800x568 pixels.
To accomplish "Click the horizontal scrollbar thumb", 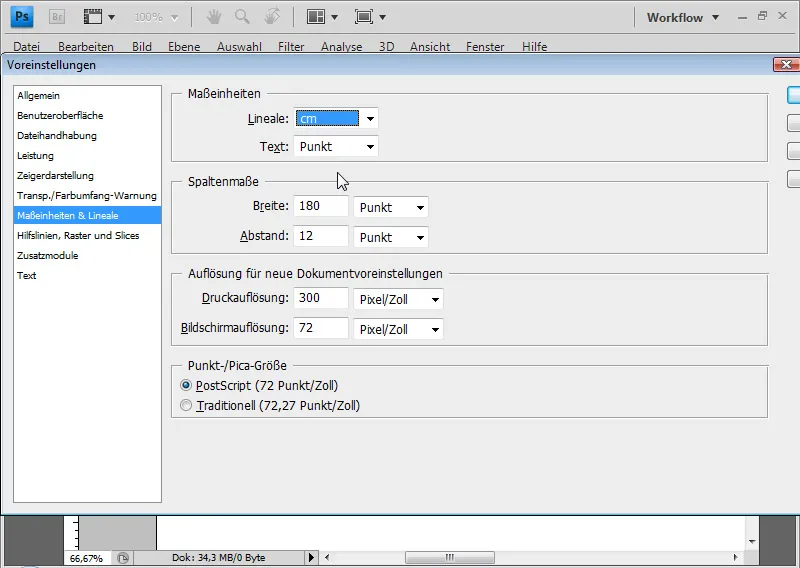I will click(x=449, y=557).
